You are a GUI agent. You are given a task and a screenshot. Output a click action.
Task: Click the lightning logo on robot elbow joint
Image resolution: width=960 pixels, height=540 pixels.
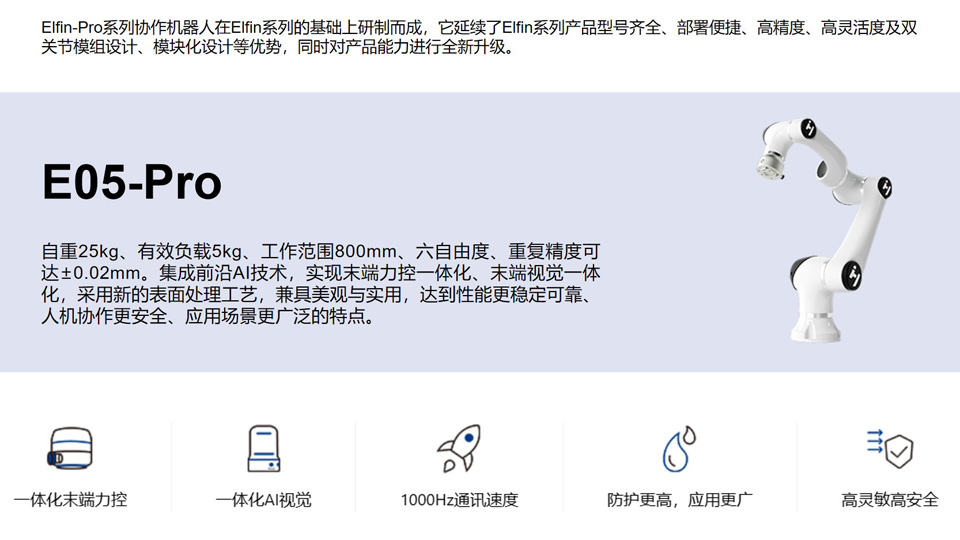(884, 187)
